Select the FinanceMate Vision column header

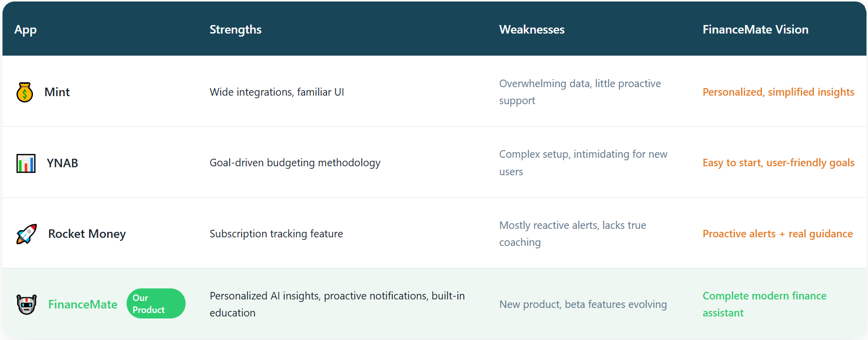click(755, 30)
